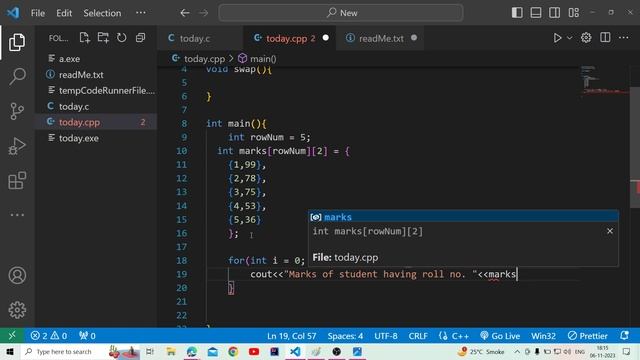Screen dimensions: 640x360
Task: Open the Selection menu
Action: coord(102,13)
